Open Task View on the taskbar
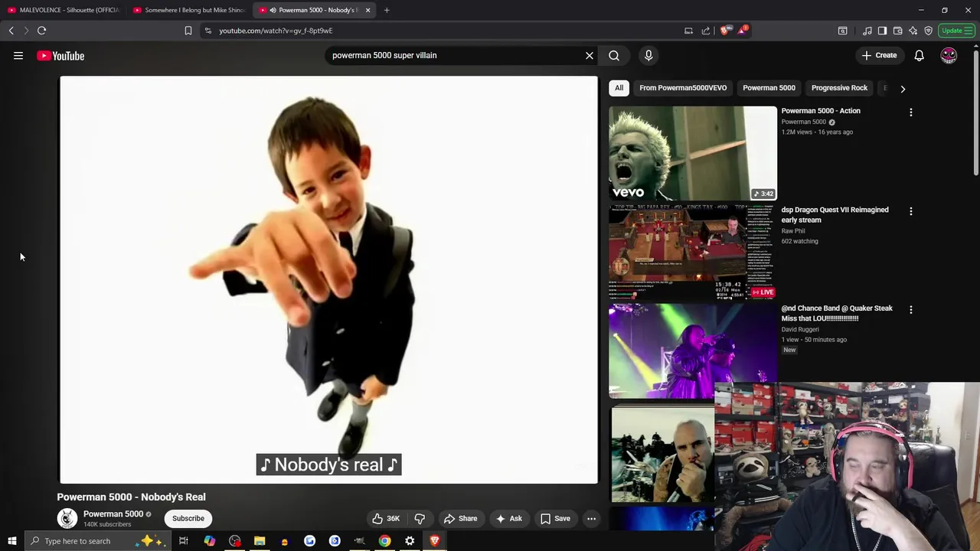Screen dimensions: 980x551 (x=184, y=541)
